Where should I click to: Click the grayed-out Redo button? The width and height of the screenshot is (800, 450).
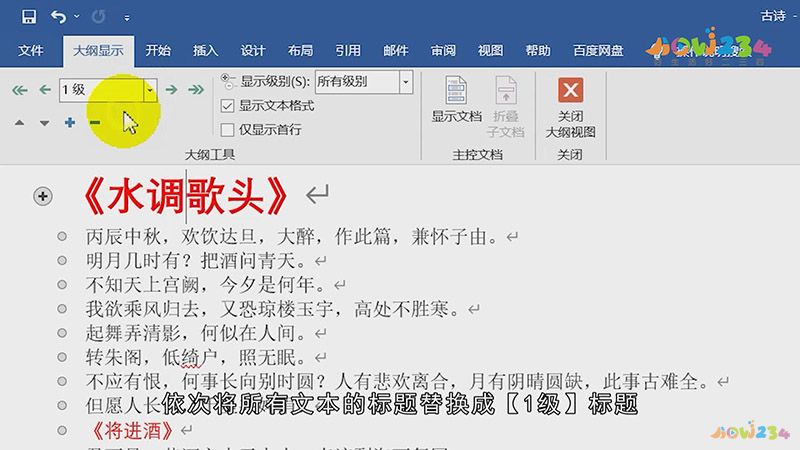[x=98, y=17]
